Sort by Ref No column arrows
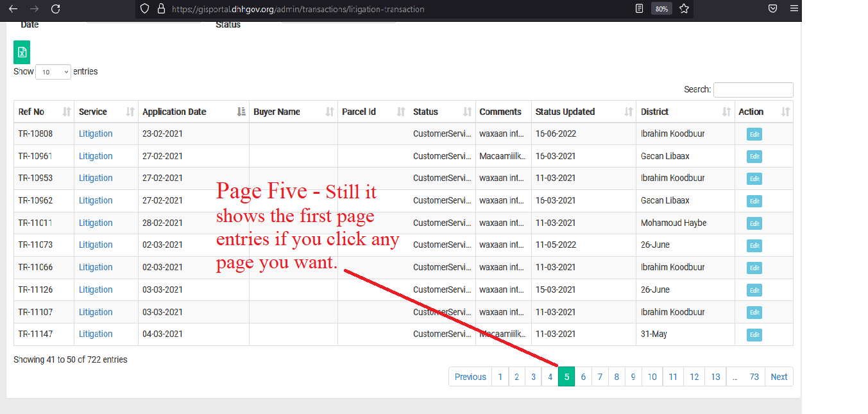 coord(67,112)
